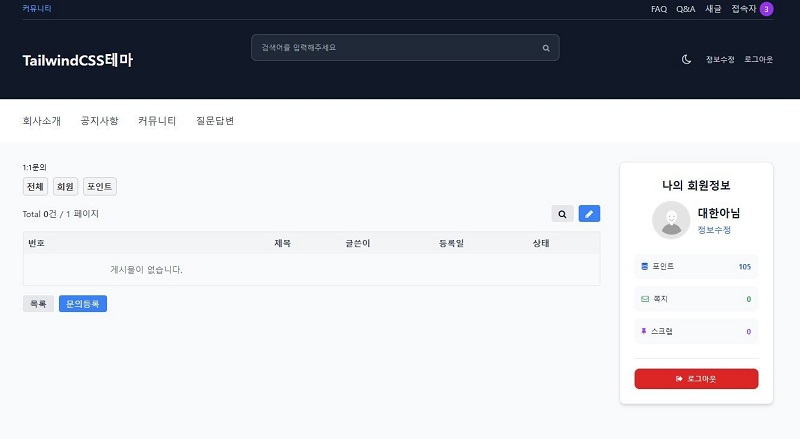
Task: Open the 공지사항 menu item
Action: coord(99,121)
